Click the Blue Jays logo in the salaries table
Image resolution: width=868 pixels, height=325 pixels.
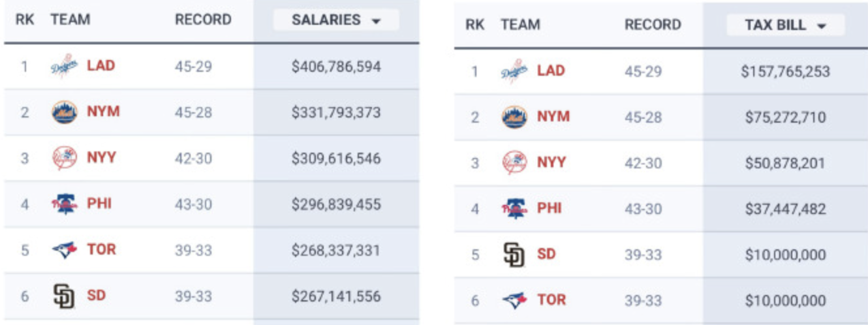64,250
